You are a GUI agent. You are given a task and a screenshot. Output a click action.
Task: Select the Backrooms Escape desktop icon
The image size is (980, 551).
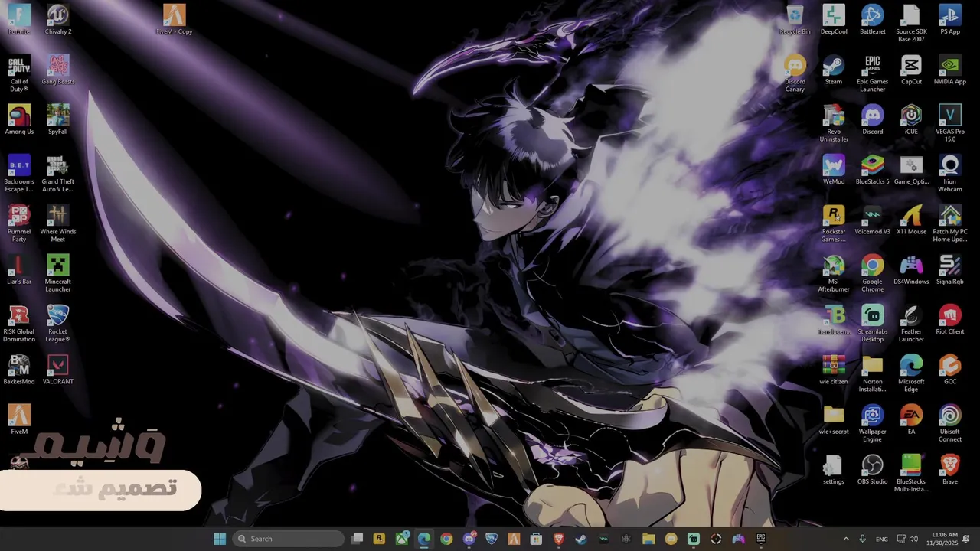click(x=19, y=174)
